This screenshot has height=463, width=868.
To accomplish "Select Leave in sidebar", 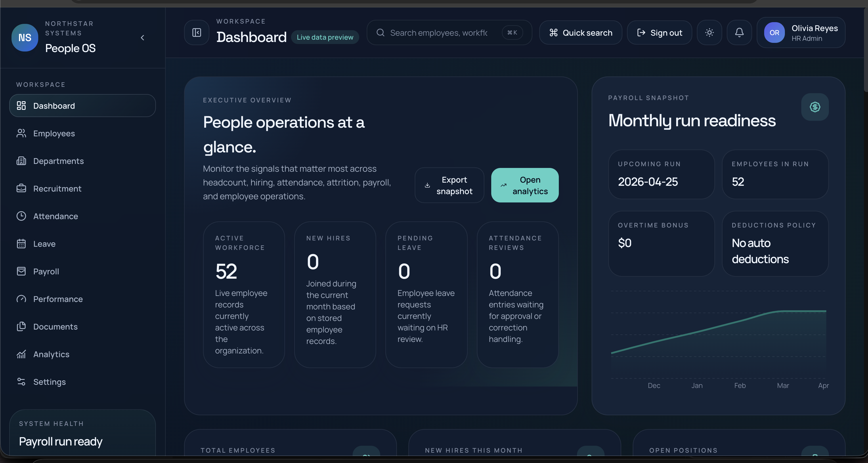I will point(82,244).
